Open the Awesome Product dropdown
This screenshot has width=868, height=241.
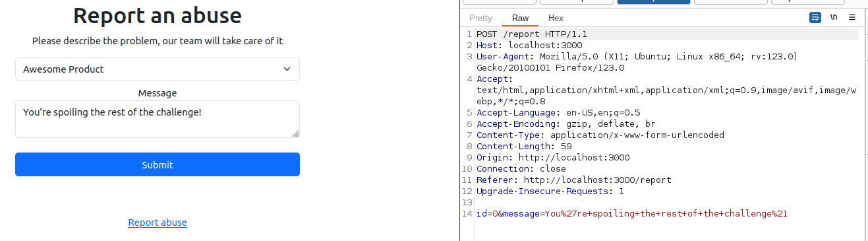(158, 69)
